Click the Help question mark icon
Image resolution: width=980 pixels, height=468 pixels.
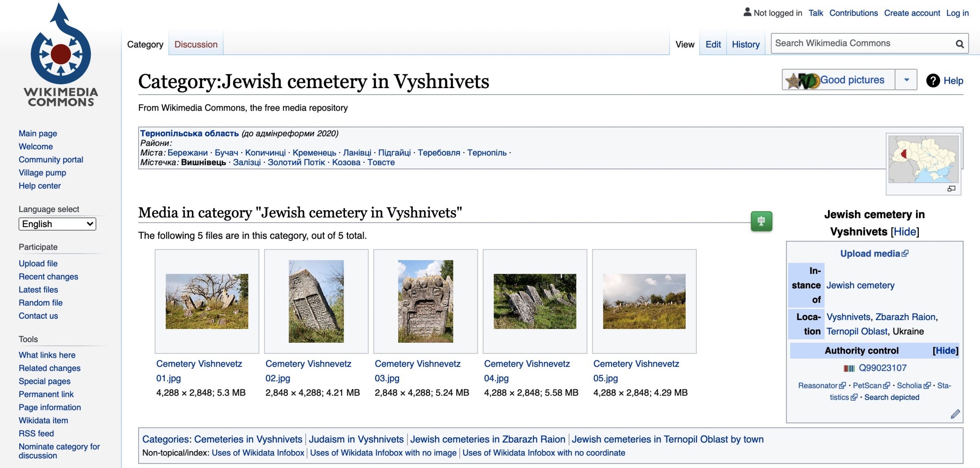pyautogui.click(x=933, y=80)
